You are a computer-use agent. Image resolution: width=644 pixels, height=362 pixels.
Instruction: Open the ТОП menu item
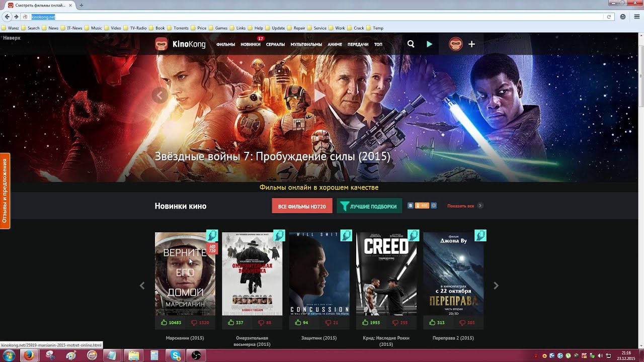(378, 44)
